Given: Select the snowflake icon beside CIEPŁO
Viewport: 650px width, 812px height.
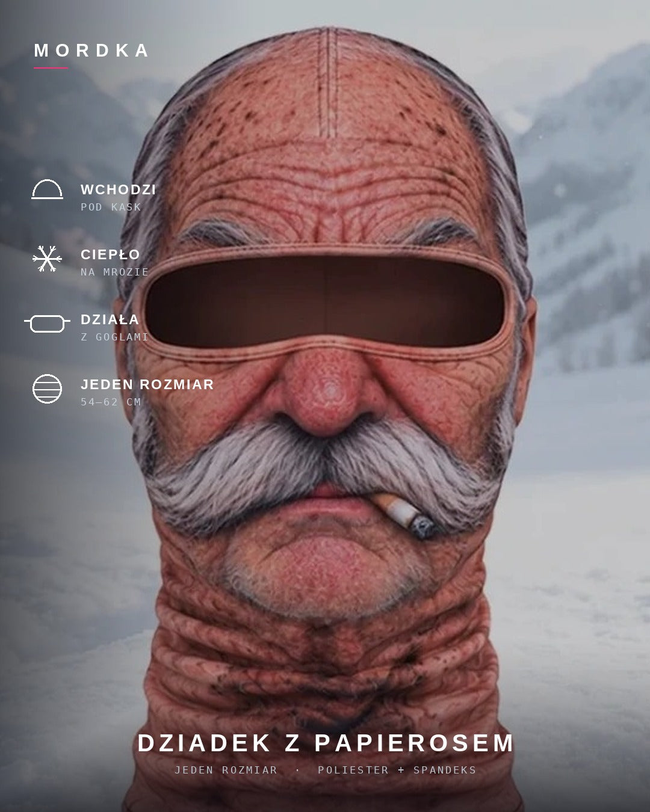Looking at the screenshot, I should [47, 259].
